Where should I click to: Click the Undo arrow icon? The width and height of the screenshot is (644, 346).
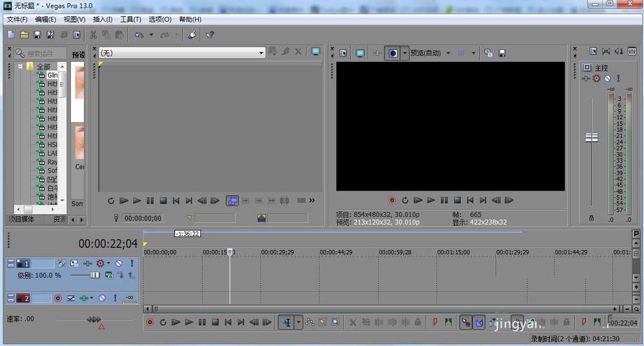point(139,35)
